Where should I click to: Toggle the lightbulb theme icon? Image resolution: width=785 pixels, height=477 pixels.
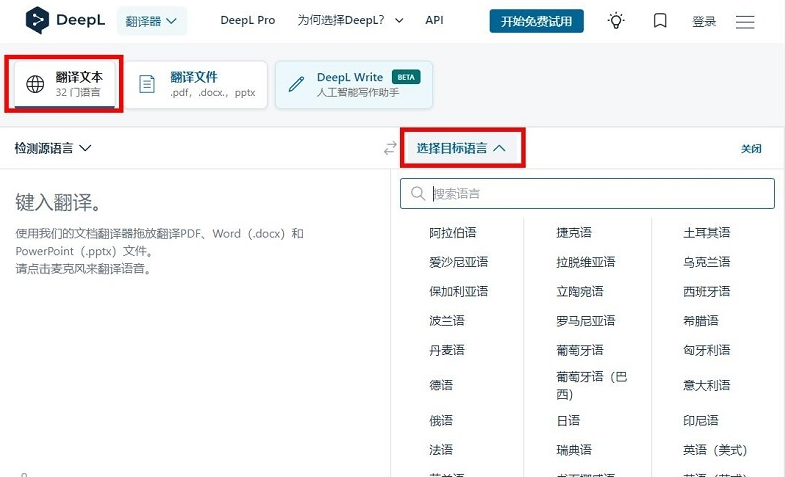click(616, 21)
